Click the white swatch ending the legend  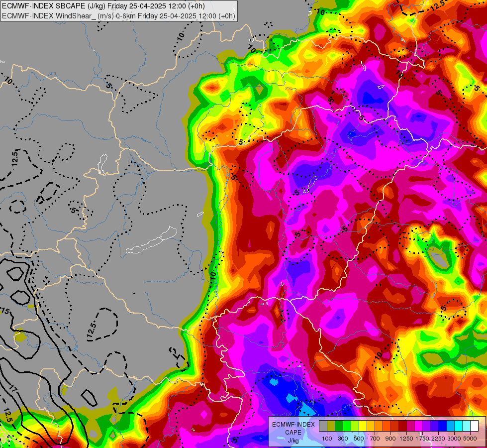(475, 426)
